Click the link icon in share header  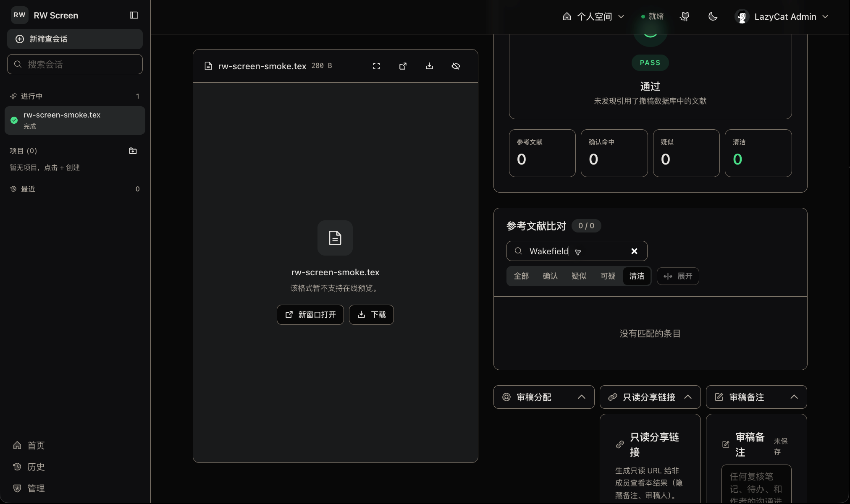pos(613,397)
